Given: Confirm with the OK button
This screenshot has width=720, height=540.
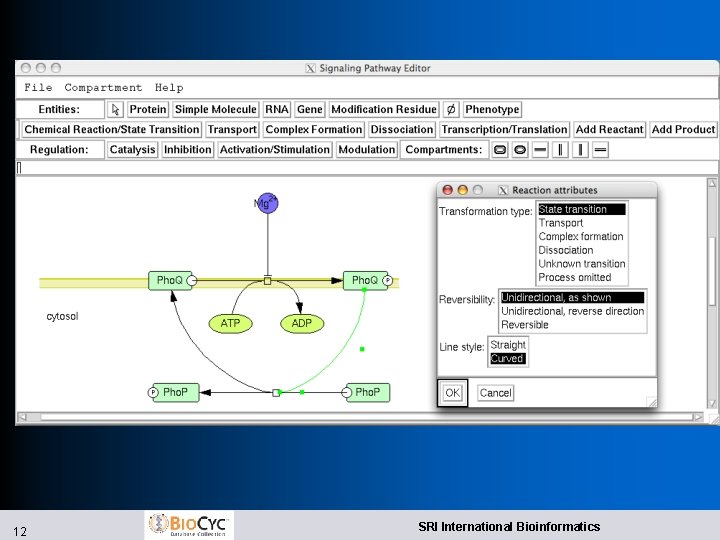Looking at the screenshot, I should click(x=452, y=393).
